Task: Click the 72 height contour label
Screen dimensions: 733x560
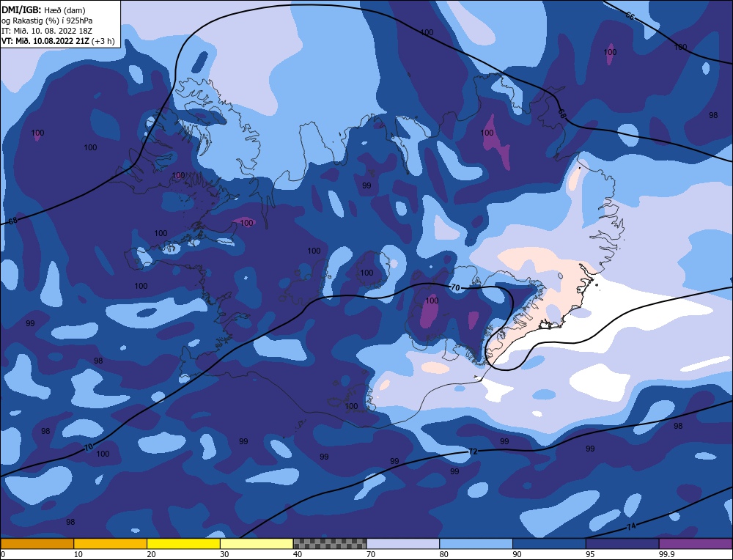Action: pyautogui.click(x=473, y=452)
